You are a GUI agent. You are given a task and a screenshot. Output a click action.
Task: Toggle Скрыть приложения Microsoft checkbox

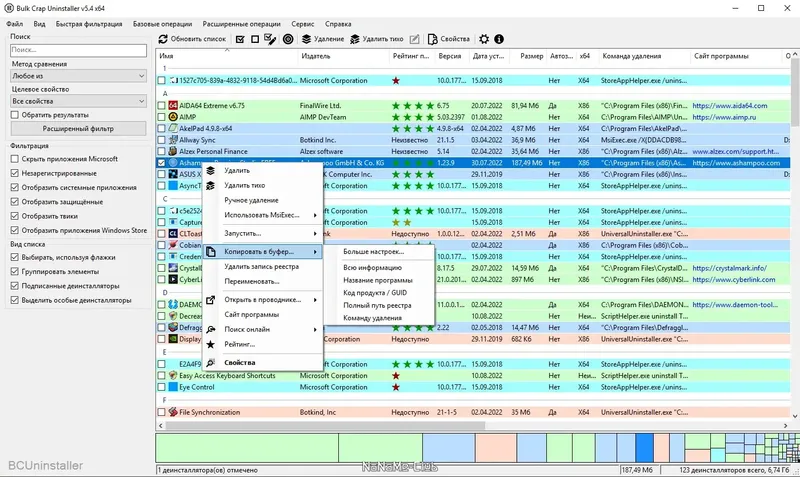point(15,159)
